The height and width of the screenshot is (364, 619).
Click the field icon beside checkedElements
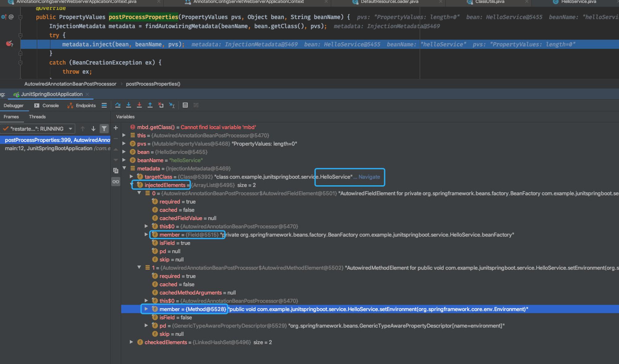(140, 342)
